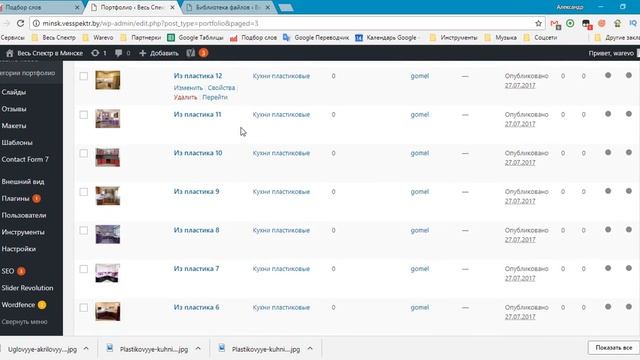Image resolution: width=640 pixels, height=360 pixels.
Task: Open the Google Переводчик bookmark
Action: [316, 38]
